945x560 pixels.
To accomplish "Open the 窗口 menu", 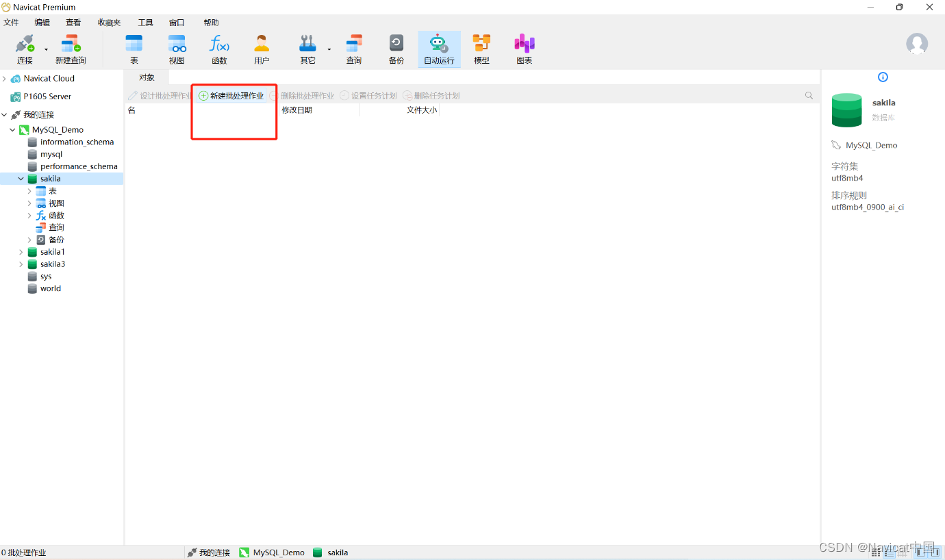I will pos(177,23).
